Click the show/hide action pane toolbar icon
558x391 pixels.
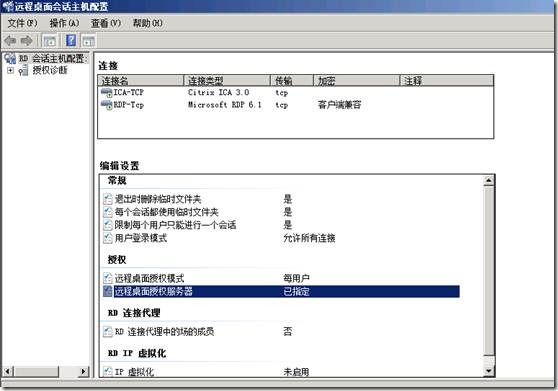(x=88, y=41)
